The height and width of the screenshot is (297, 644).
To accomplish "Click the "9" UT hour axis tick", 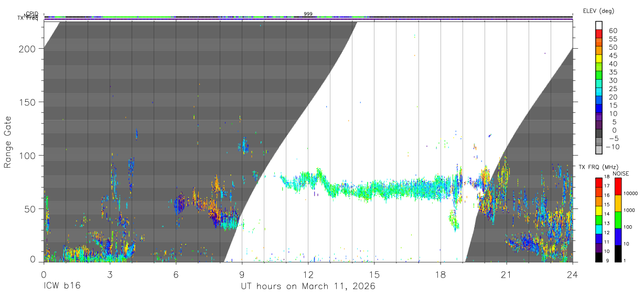I will 242,274.
